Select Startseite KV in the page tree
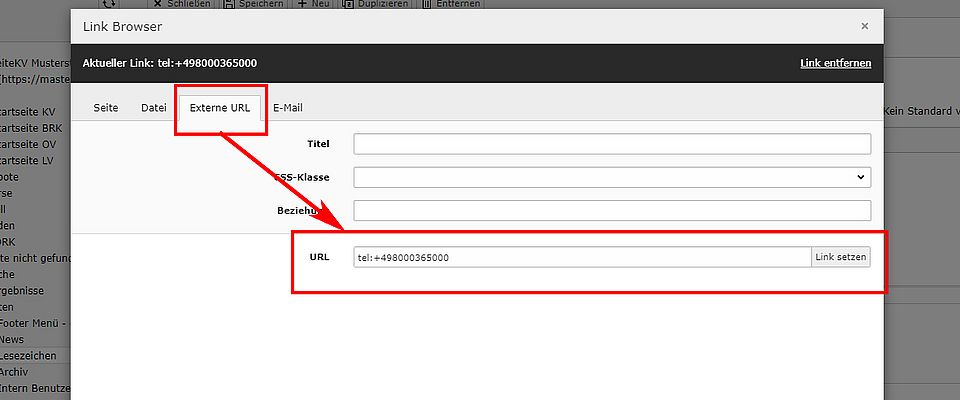Screen dimensions: 960x400 [x=30, y=112]
